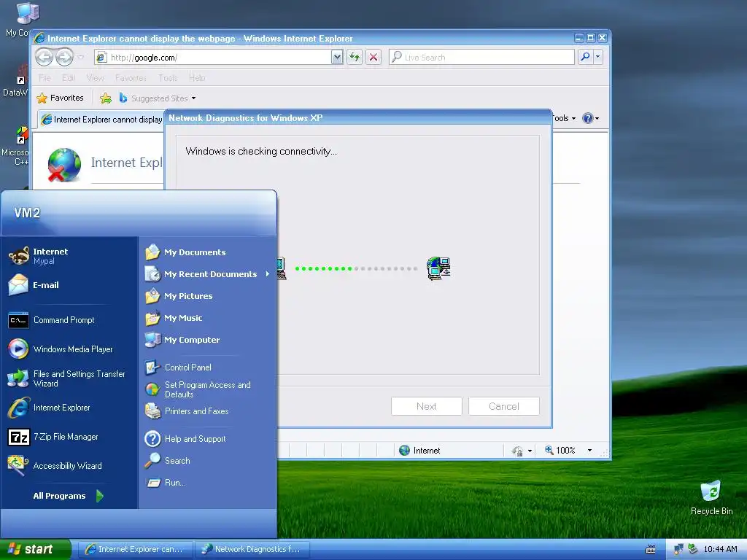Click the IE Help question mark icon
The width and height of the screenshot is (747, 560).
pos(588,118)
